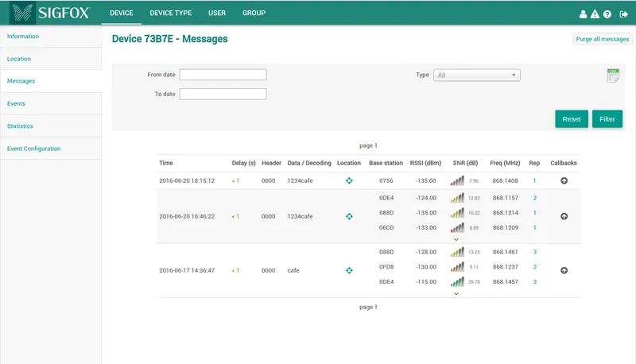Export messages with the CSV icon
Image resolution: width=636 pixels, height=364 pixels.
[613, 76]
